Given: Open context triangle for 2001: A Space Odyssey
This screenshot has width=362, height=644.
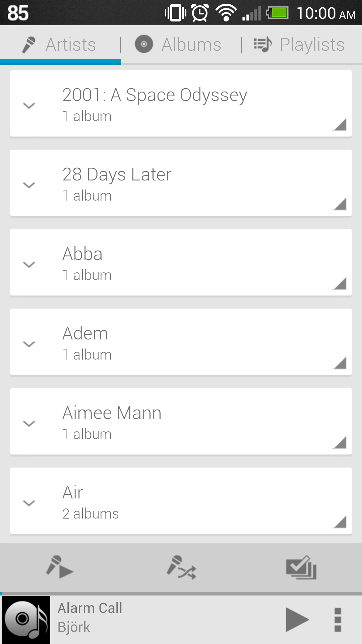Looking at the screenshot, I should [x=340, y=124].
